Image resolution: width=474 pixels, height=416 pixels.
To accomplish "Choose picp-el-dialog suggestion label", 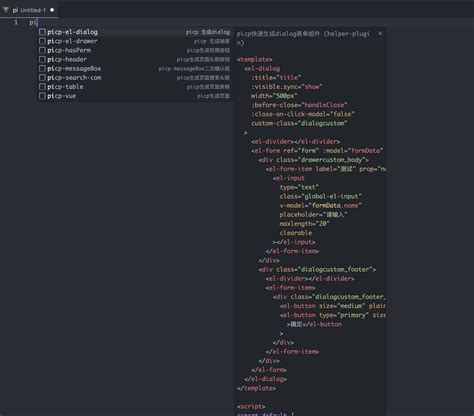I will pyautogui.click(x=72, y=32).
